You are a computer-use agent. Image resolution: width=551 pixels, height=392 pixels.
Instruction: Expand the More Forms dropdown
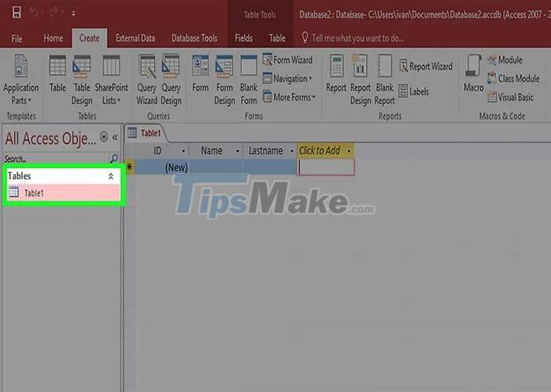pos(289,97)
